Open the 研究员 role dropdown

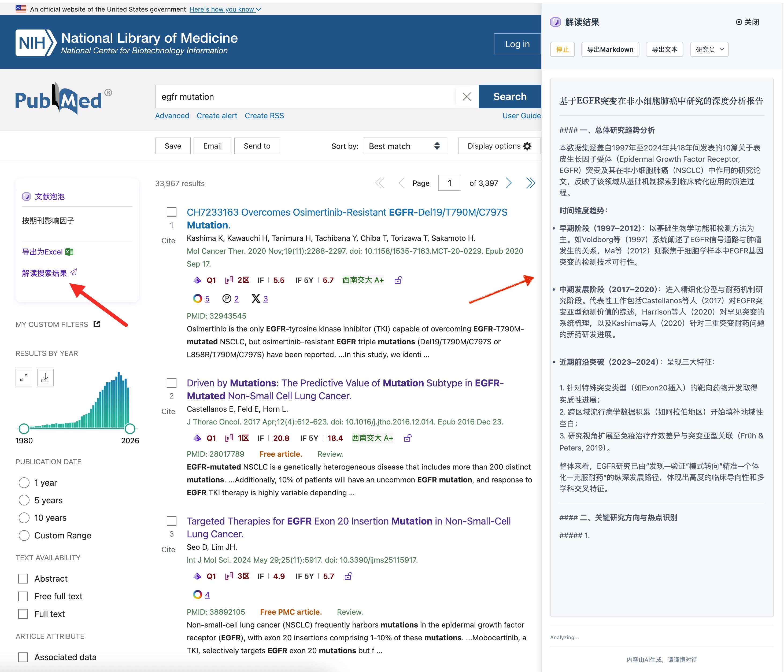(709, 50)
